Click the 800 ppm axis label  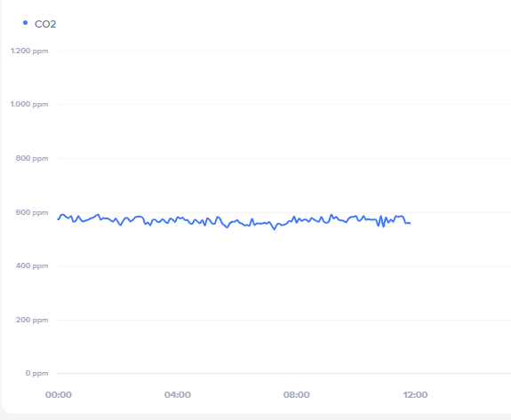32,158
